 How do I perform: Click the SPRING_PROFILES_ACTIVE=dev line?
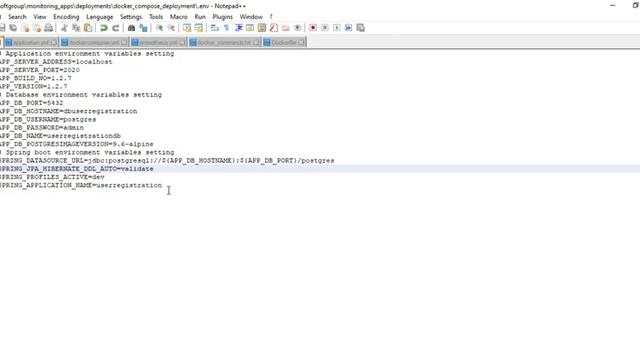pyautogui.click(x=52, y=177)
